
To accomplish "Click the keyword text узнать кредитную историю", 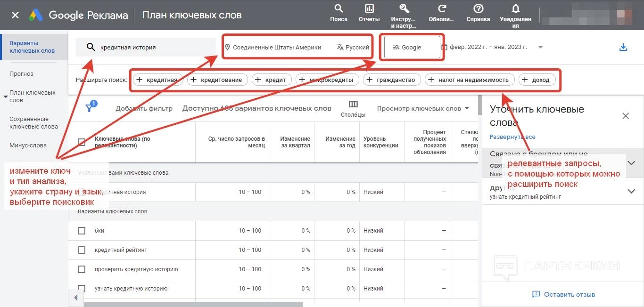I will (131, 289).
